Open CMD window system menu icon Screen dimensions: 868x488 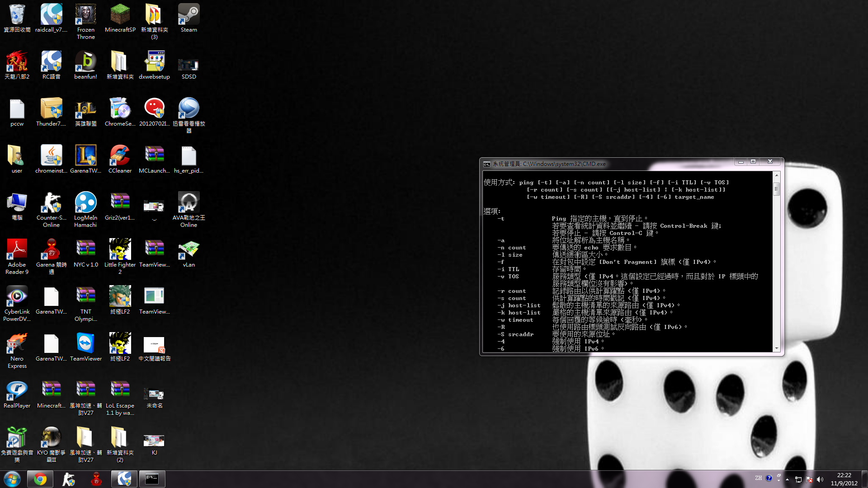(x=486, y=164)
